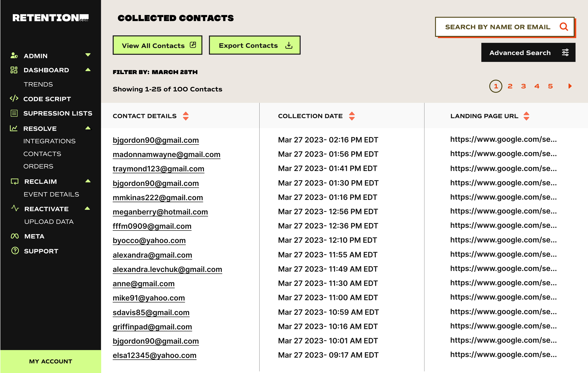Click the Code Script brackets icon
588x373 pixels.
(x=14, y=98)
